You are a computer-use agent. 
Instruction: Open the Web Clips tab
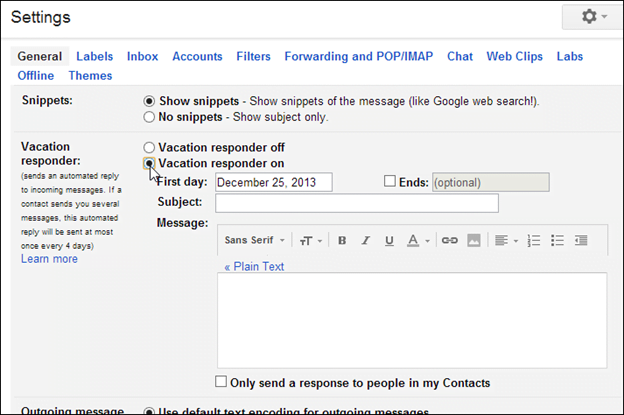pos(515,57)
